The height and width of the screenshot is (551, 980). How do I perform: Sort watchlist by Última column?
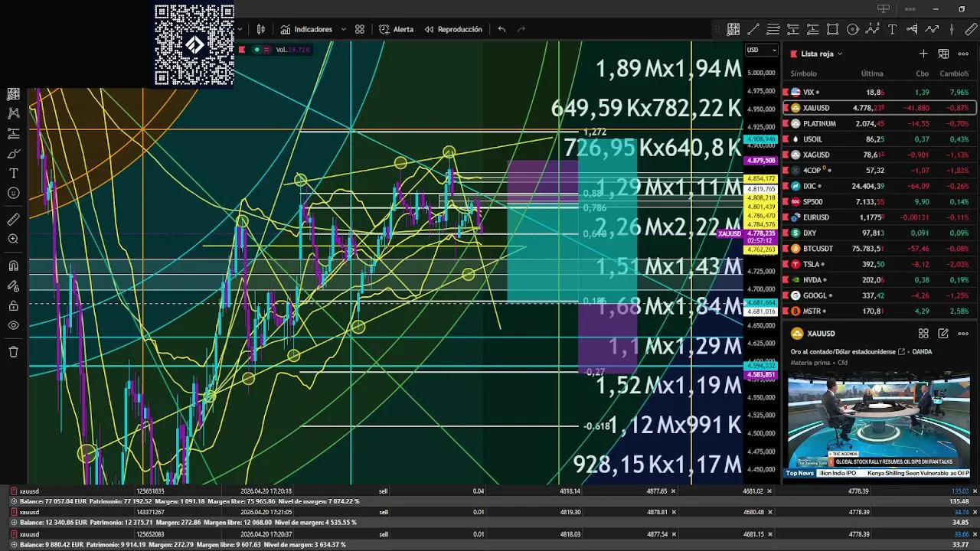pos(872,73)
